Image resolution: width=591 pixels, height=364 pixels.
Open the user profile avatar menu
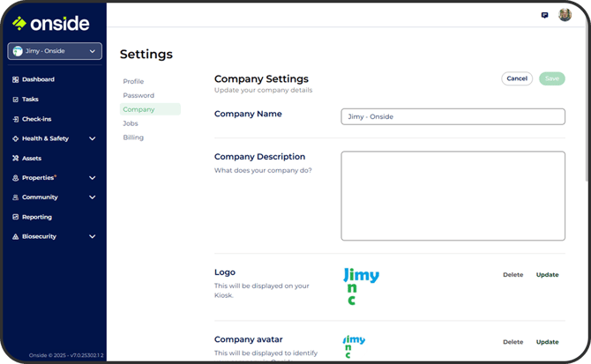(x=565, y=15)
